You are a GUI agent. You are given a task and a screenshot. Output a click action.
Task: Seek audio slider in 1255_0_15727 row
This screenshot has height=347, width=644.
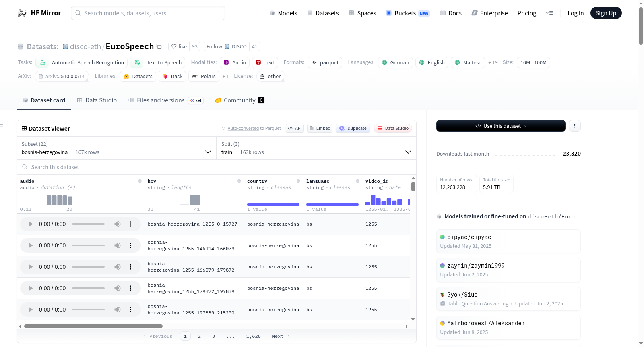click(x=88, y=224)
